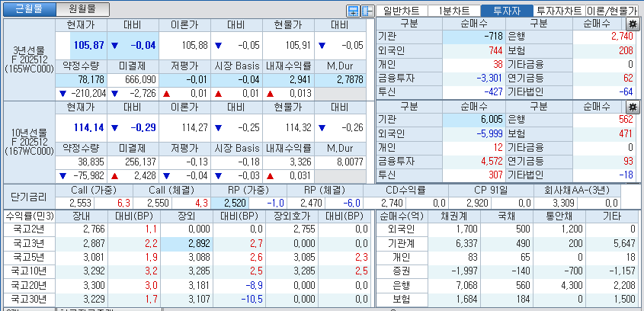This screenshot has width=644, height=311.
Task: Click 기관 net buy 6,005
Action: (x=492, y=120)
